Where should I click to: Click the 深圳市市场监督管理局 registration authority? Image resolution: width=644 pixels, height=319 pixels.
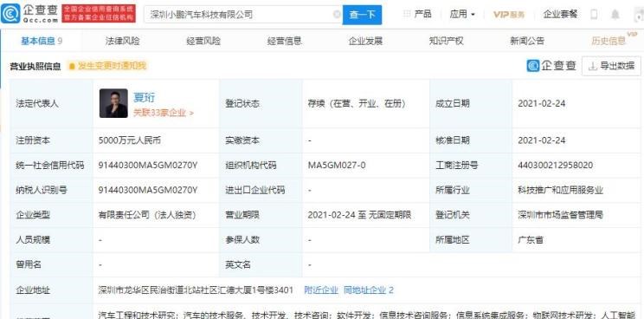[560, 215]
